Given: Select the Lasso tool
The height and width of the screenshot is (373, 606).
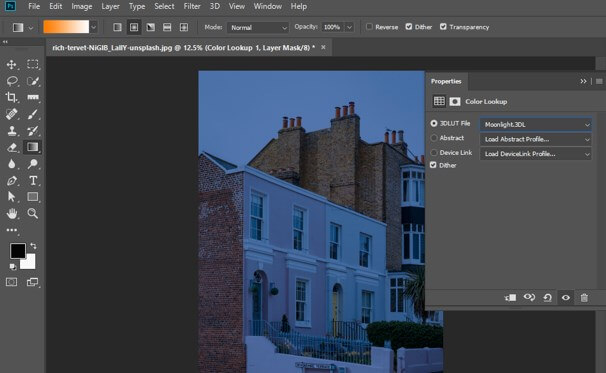Looking at the screenshot, I should [x=12, y=81].
